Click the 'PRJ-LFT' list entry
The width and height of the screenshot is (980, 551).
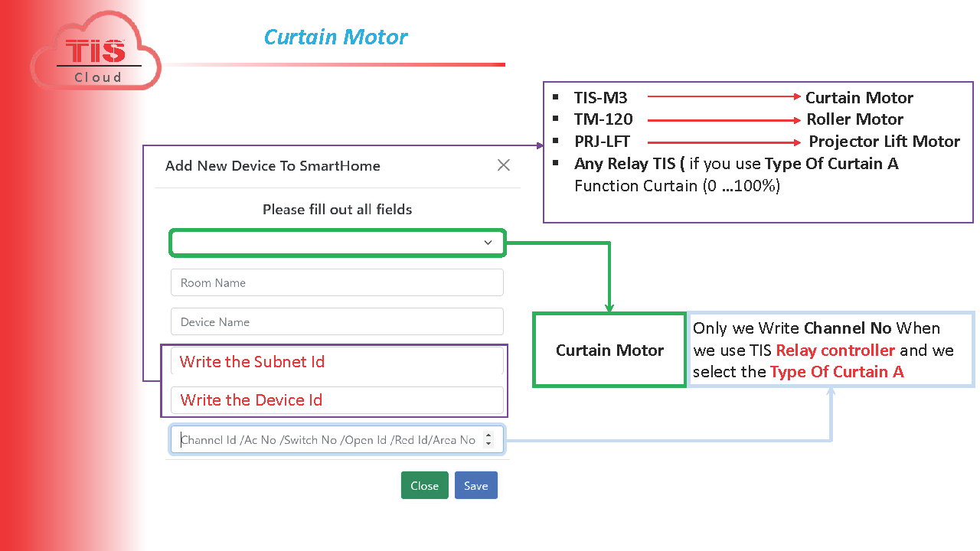[602, 142]
